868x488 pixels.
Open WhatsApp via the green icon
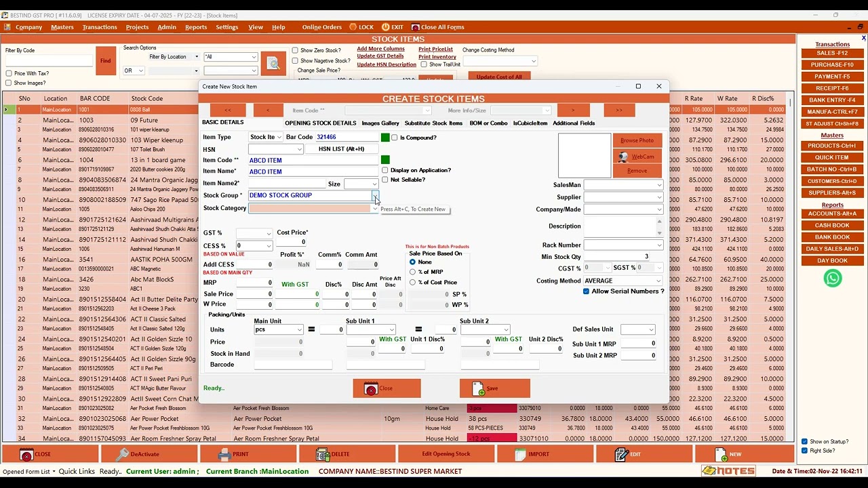(x=833, y=278)
